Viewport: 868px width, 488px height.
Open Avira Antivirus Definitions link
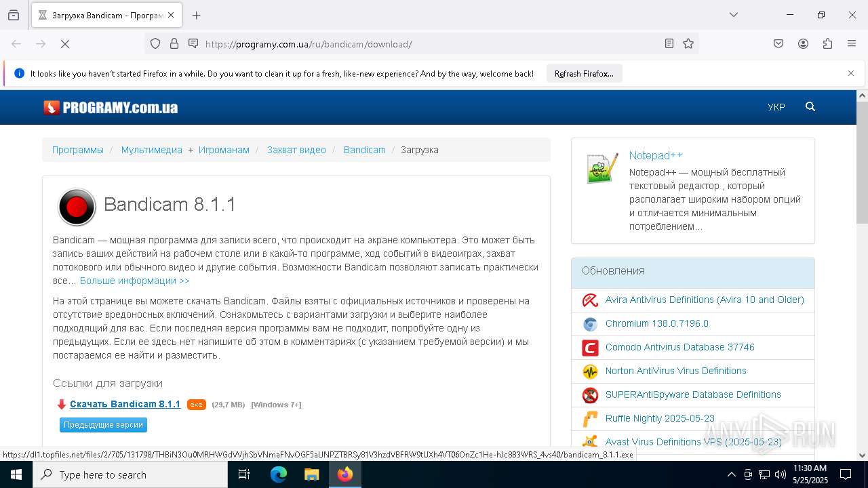(x=705, y=300)
